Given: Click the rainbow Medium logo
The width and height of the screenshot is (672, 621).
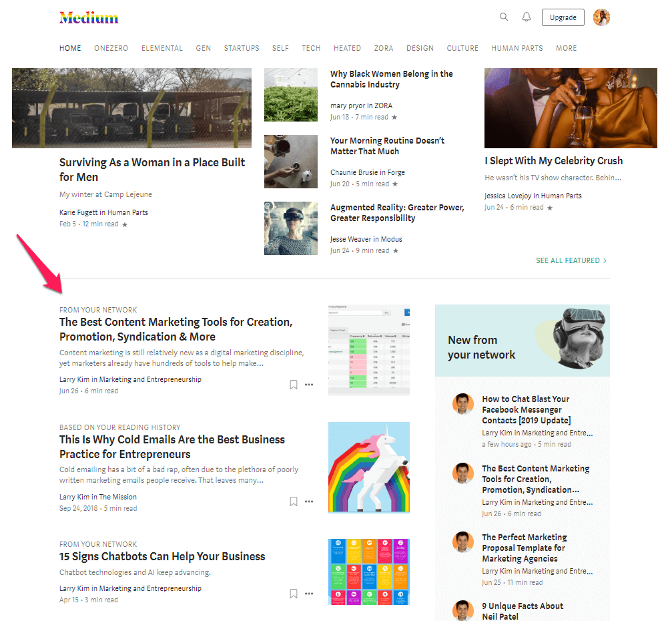Looking at the screenshot, I should 89,17.
